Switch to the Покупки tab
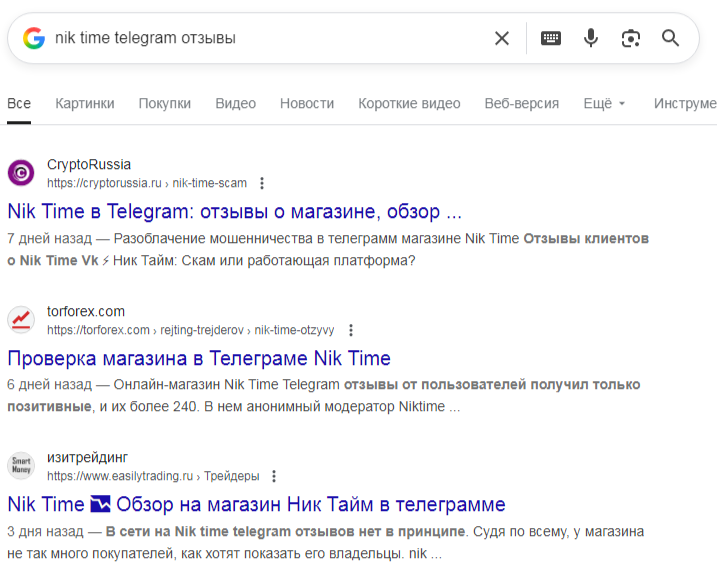717x571 pixels. tap(165, 103)
